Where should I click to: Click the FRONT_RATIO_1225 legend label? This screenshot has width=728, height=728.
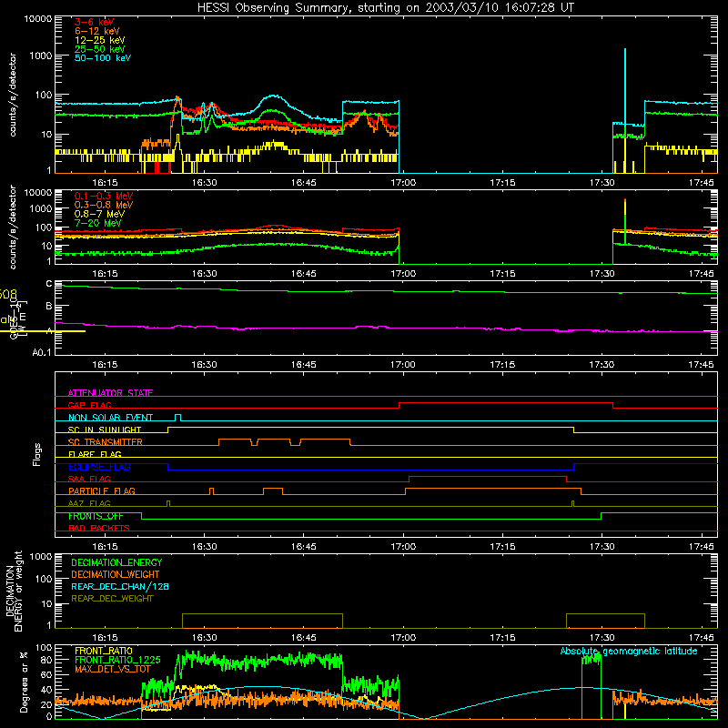point(117,660)
